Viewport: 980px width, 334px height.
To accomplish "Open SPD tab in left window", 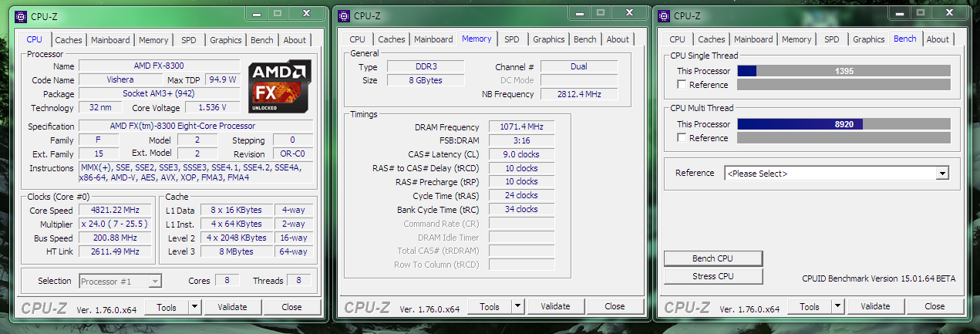I will click(x=189, y=40).
